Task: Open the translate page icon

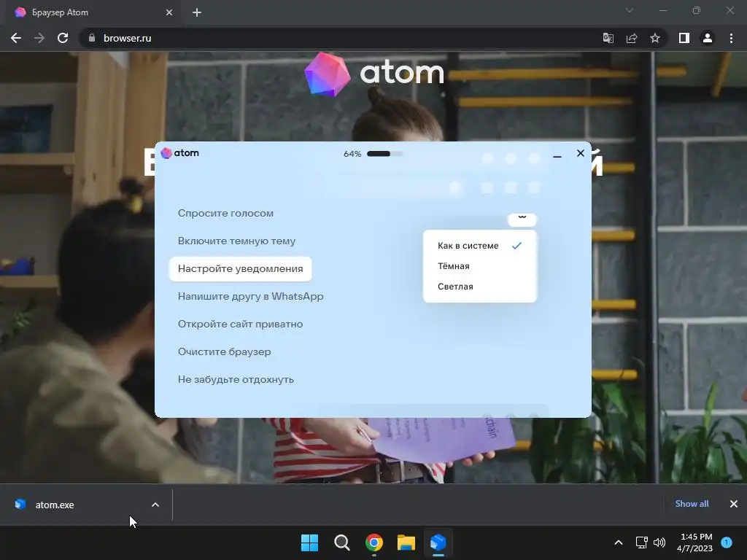Action: [x=608, y=38]
